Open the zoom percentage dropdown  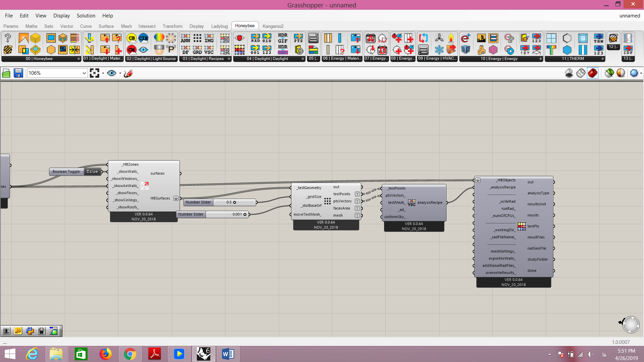pyautogui.click(x=84, y=73)
